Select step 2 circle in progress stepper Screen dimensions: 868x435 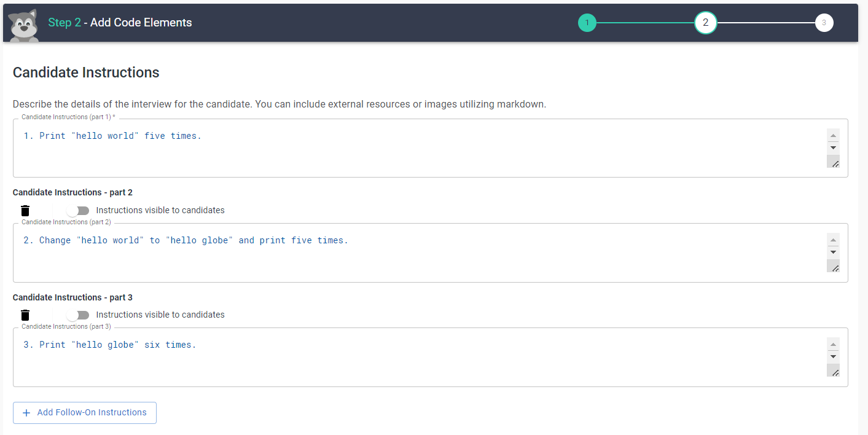click(x=705, y=23)
